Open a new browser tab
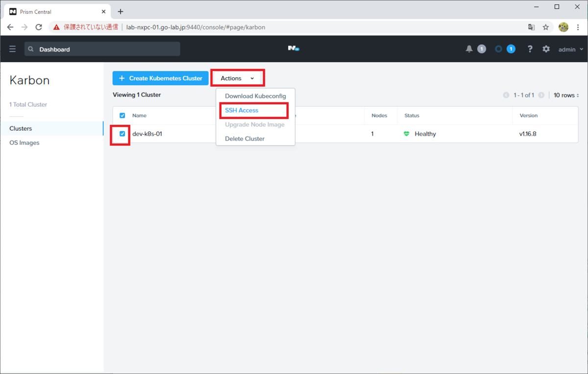This screenshot has width=588, height=374. 121,11
